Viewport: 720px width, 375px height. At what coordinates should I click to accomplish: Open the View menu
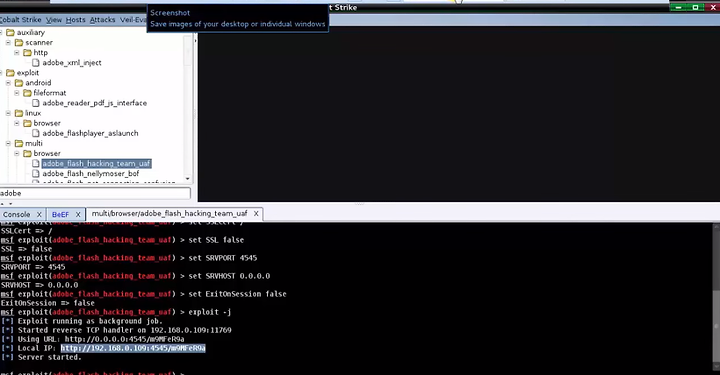[54, 20]
